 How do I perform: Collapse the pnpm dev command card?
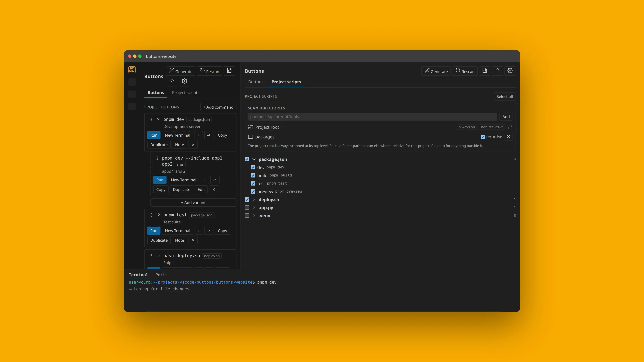pyautogui.click(x=158, y=119)
